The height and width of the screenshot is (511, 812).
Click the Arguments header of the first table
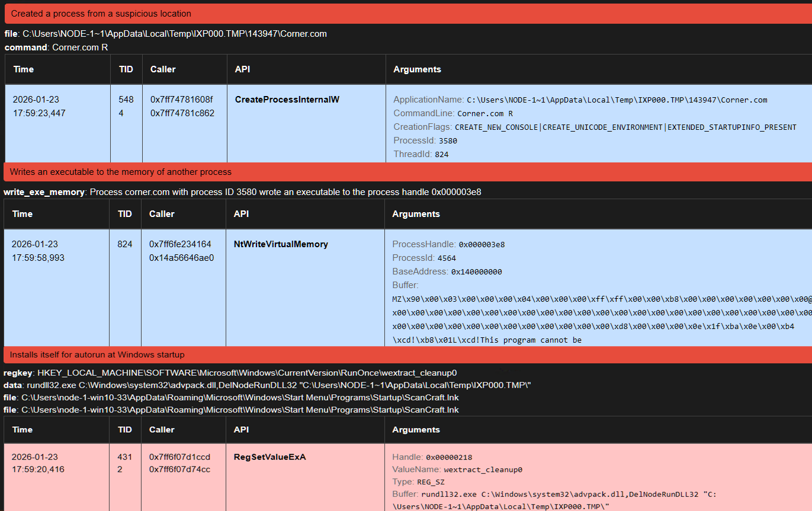(417, 69)
